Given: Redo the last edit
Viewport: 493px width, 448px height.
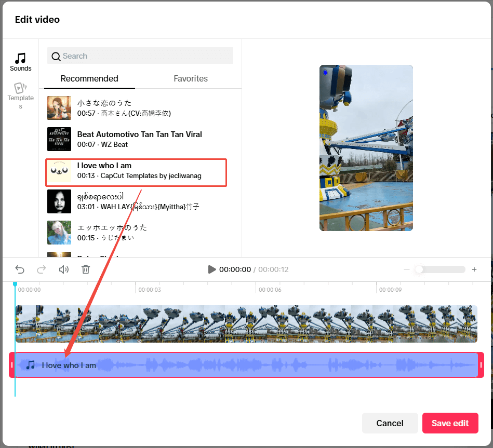Looking at the screenshot, I should click(41, 269).
